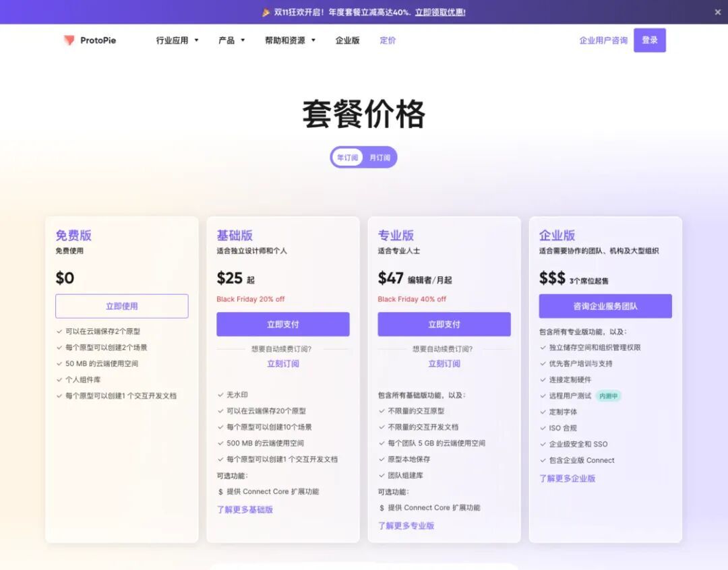
Task: Click the $$$ price text
Action: 552,278
